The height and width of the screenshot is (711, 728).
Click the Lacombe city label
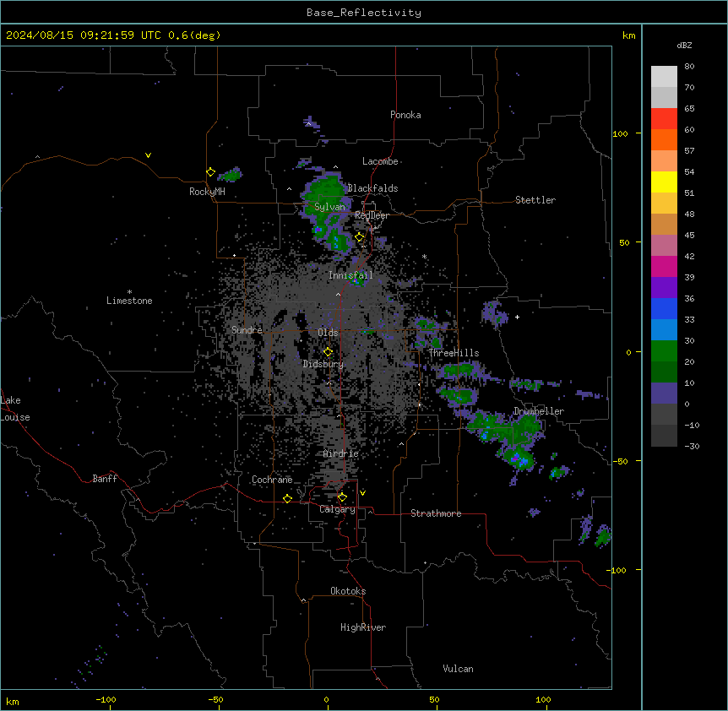click(380, 161)
